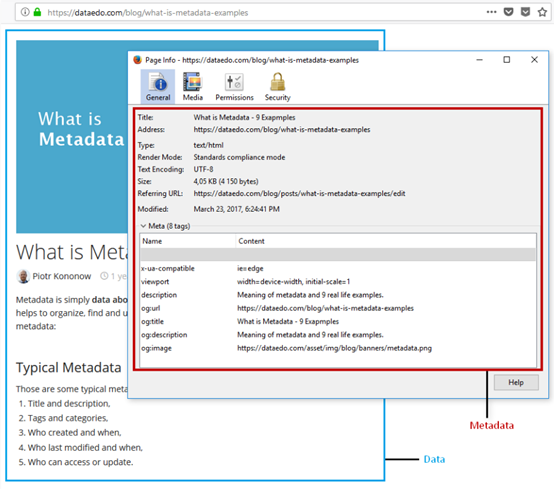Click the text/html Type value
Image resolution: width=554 pixels, height=489 pixels.
pyautogui.click(x=208, y=145)
